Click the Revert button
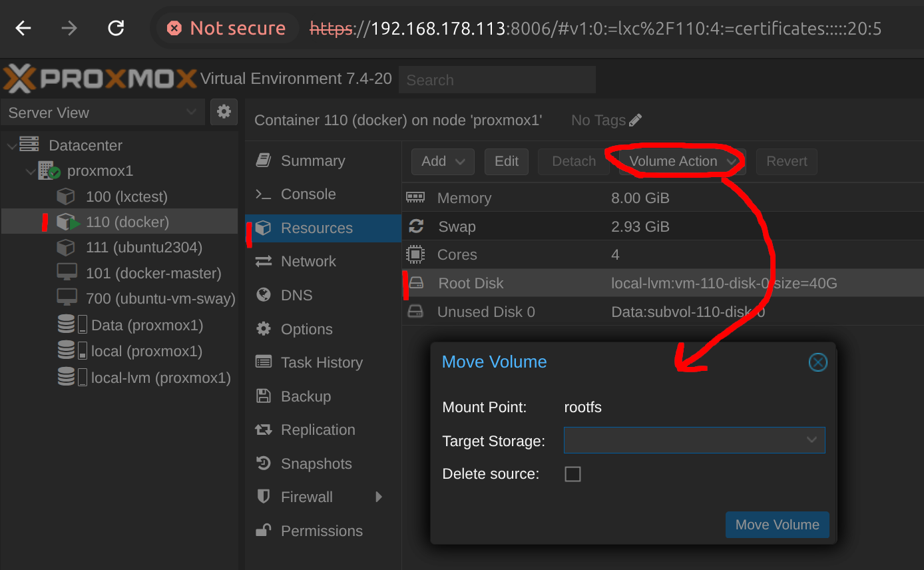This screenshot has width=924, height=570. 786,161
